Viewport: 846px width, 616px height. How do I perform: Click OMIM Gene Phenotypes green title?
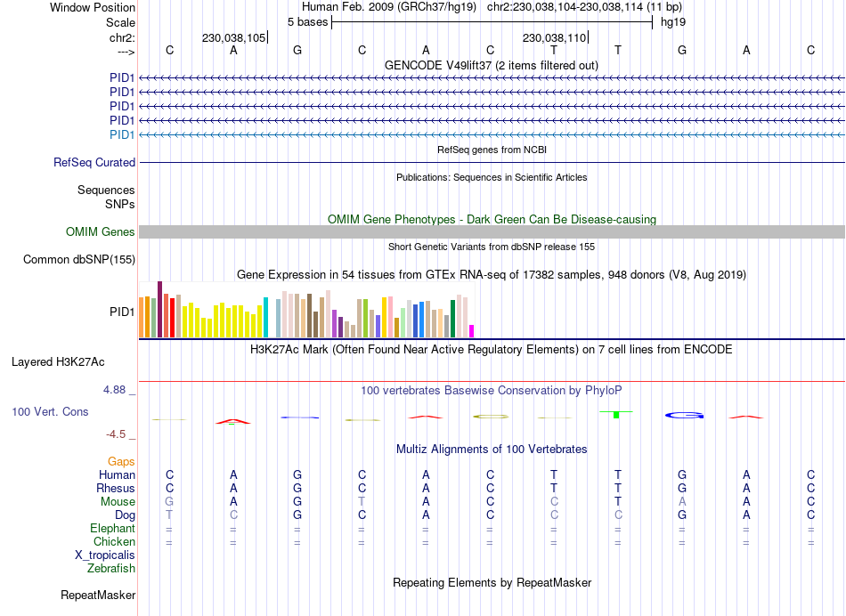tap(492, 220)
